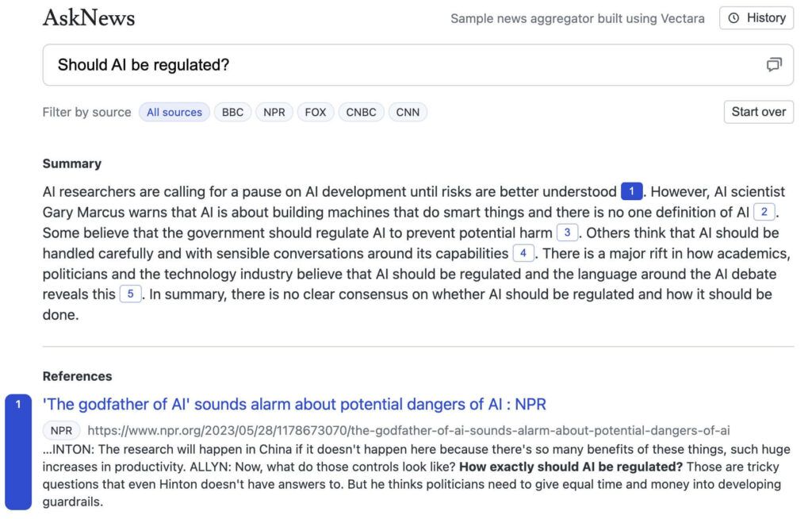Open the History panel
Image resolution: width=812 pixels, height=519 pixels.
pyautogui.click(x=757, y=18)
